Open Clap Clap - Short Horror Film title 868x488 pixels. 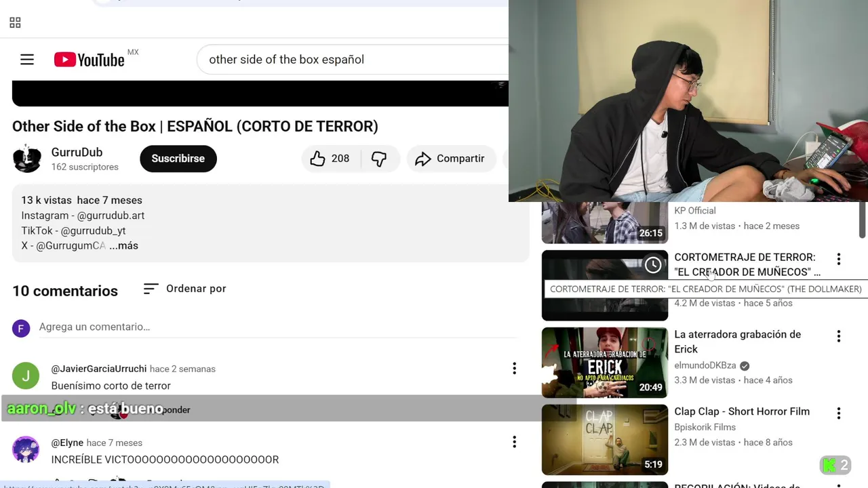742,411
